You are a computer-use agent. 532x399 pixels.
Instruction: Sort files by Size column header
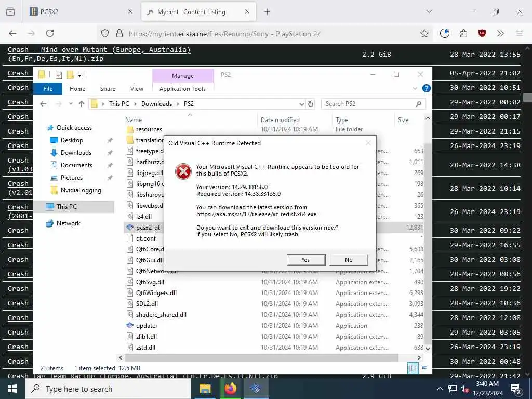[x=403, y=120]
